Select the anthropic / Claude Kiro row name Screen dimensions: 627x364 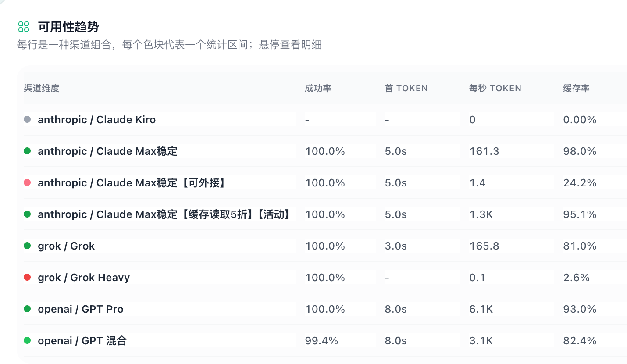pos(97,120)
